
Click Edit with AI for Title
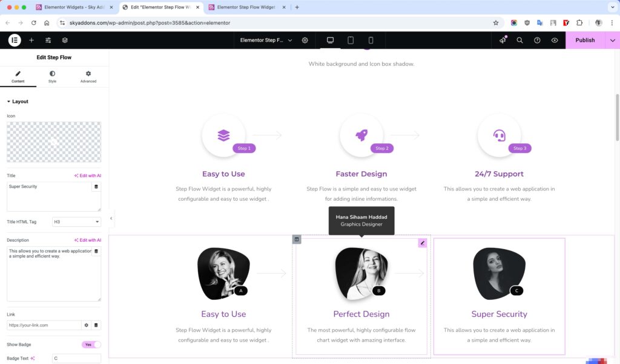(x=87, y=176)
